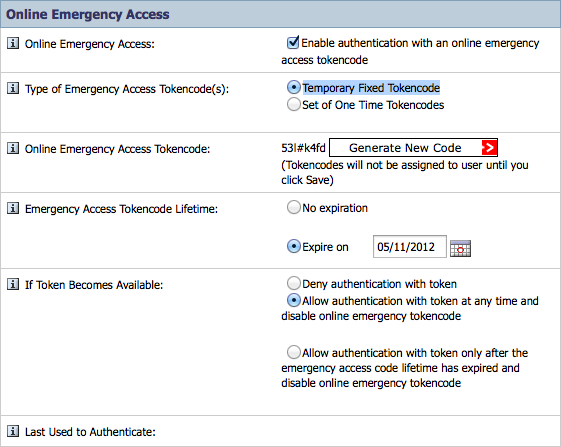Select No expiration lifetime option
Image resolution: width=561 pixels, height=447 pixels.
pos(293,207)
